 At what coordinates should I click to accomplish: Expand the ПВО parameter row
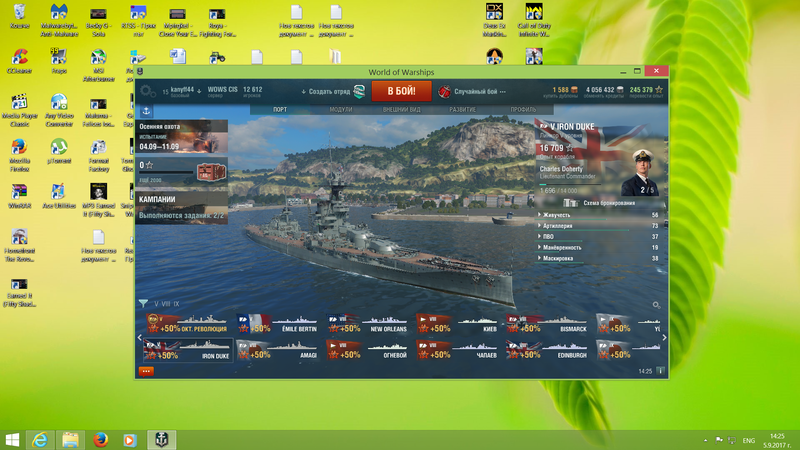(x=598, y=237)
